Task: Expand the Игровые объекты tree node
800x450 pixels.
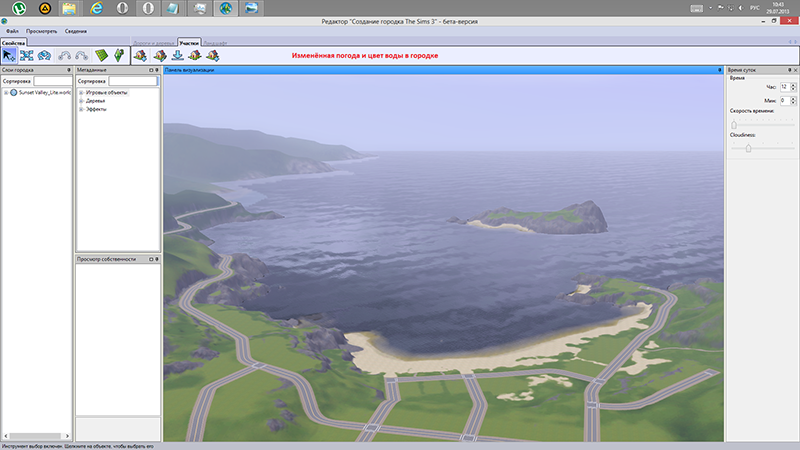Action: 81,92
